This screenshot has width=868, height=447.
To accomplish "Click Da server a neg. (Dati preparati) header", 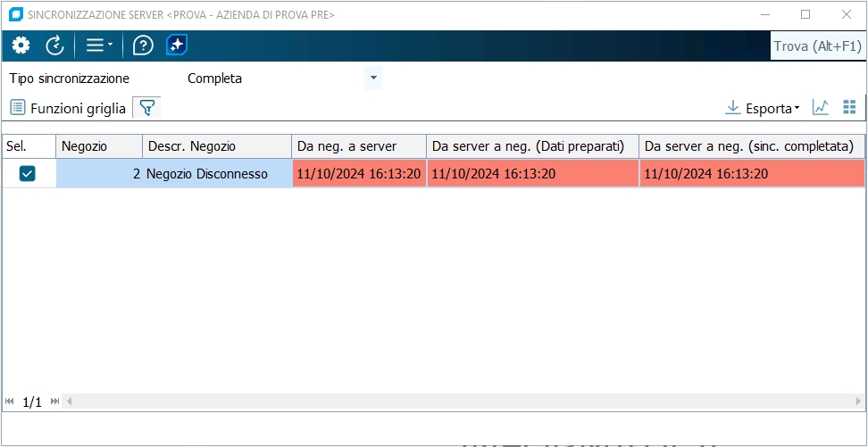I will pyautogui.click(x=532, y=146).
